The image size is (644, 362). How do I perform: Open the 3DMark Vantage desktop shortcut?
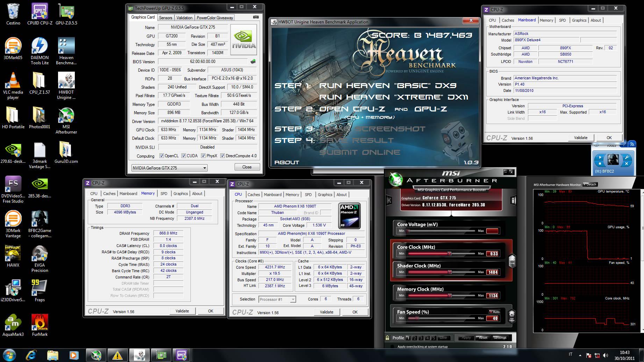[x=13, y=224]
